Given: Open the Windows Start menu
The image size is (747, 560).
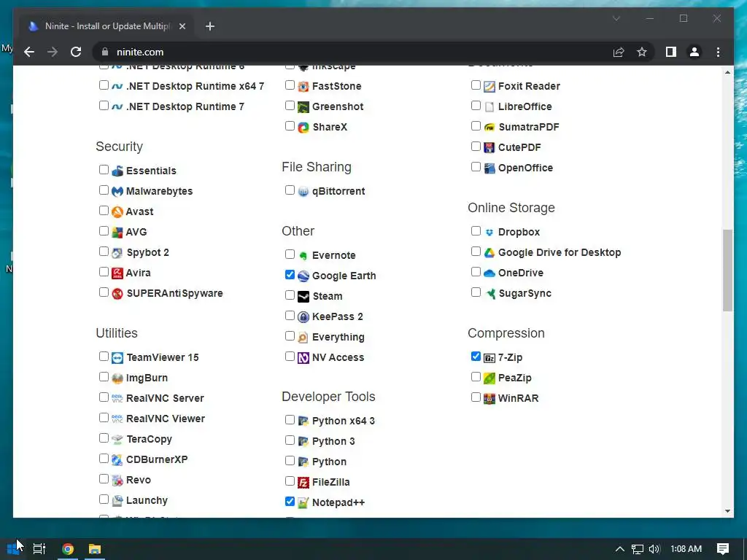Looking at the screenshot, I should click(13, 549).
